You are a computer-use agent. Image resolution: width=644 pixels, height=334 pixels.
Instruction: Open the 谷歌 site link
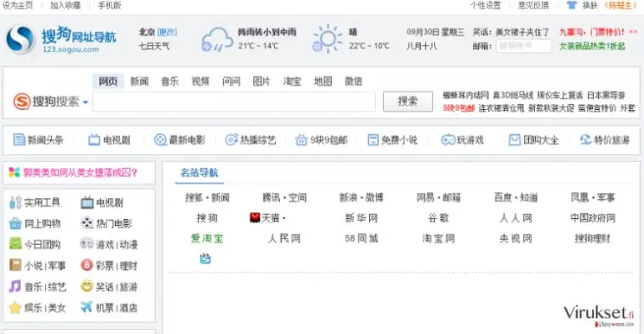click(439, 217)
